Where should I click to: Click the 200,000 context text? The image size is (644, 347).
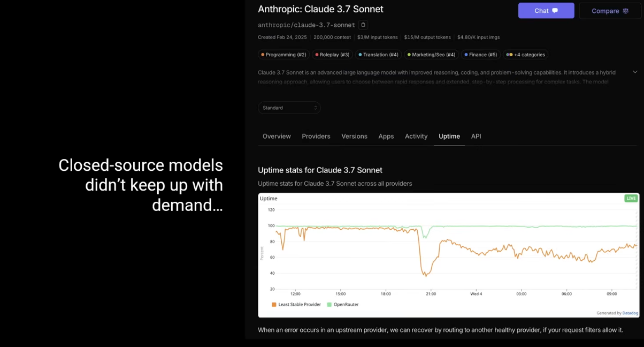pyautogui.click(x=332, y=37)
